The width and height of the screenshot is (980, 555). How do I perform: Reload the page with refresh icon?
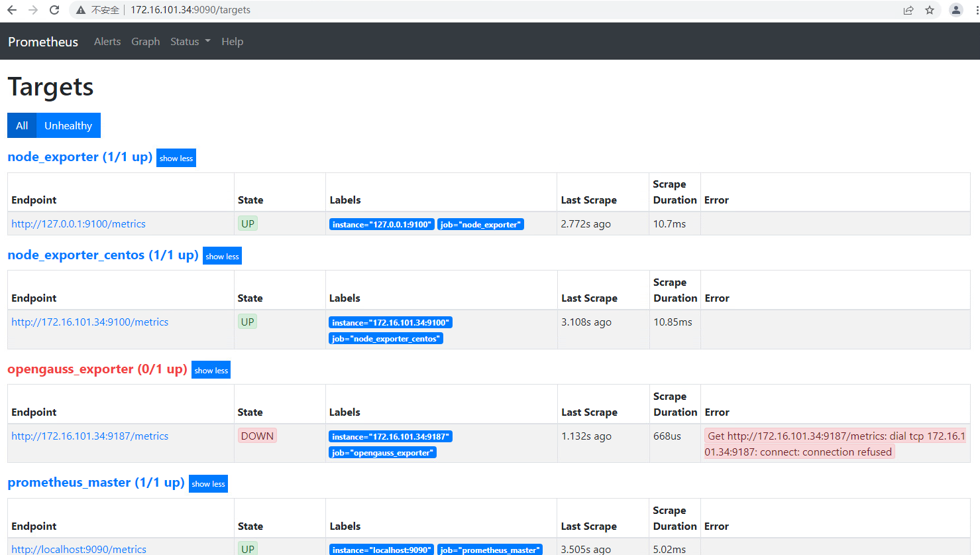[54, 10]
